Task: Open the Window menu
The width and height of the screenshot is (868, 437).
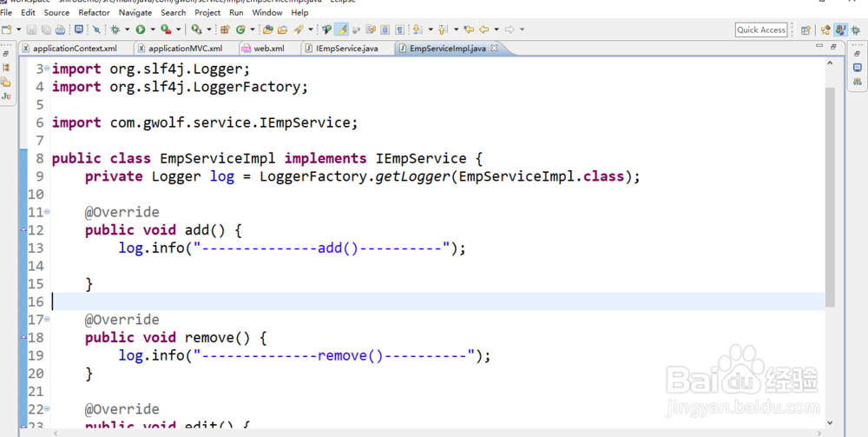Action: click(x=266, y=12)
